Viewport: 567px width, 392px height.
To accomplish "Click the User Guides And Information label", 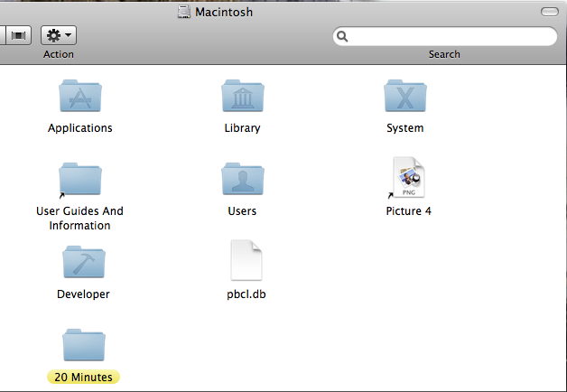I will point(80,218).
